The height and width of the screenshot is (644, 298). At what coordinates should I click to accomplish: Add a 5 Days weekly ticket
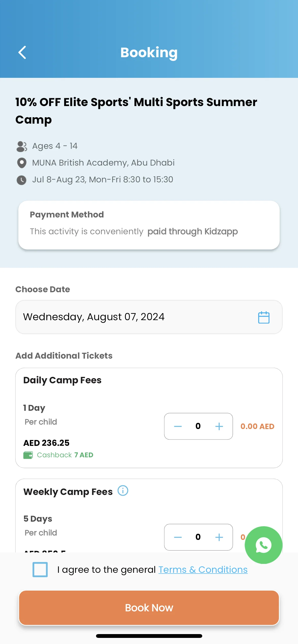point(219,537)
